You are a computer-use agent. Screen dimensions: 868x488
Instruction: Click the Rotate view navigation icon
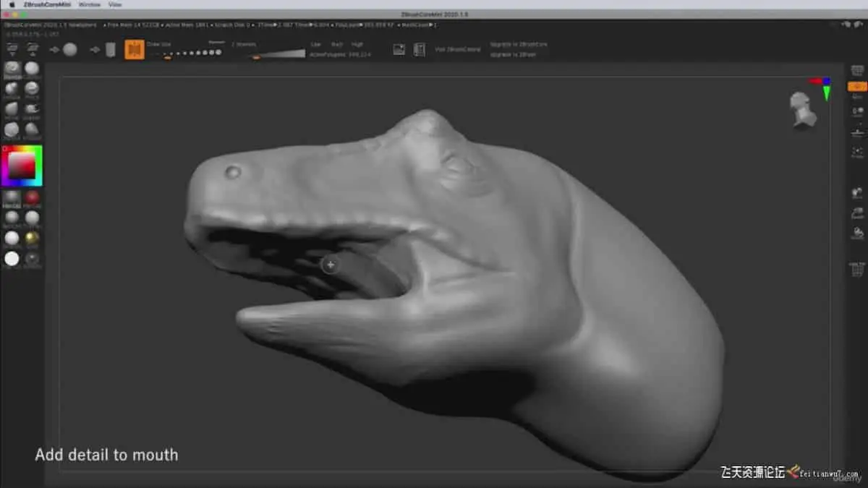858,234
